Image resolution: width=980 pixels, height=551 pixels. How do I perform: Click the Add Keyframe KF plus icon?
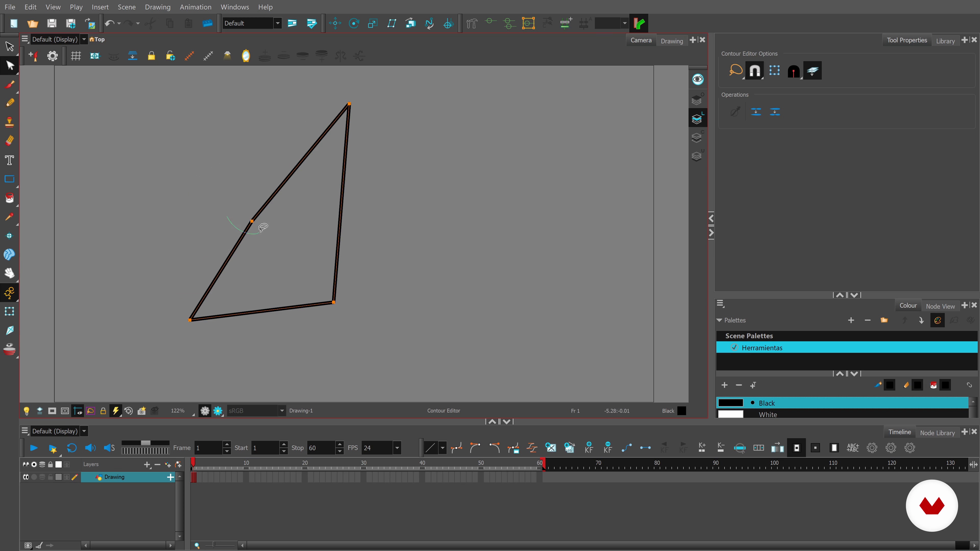point(589,448)
